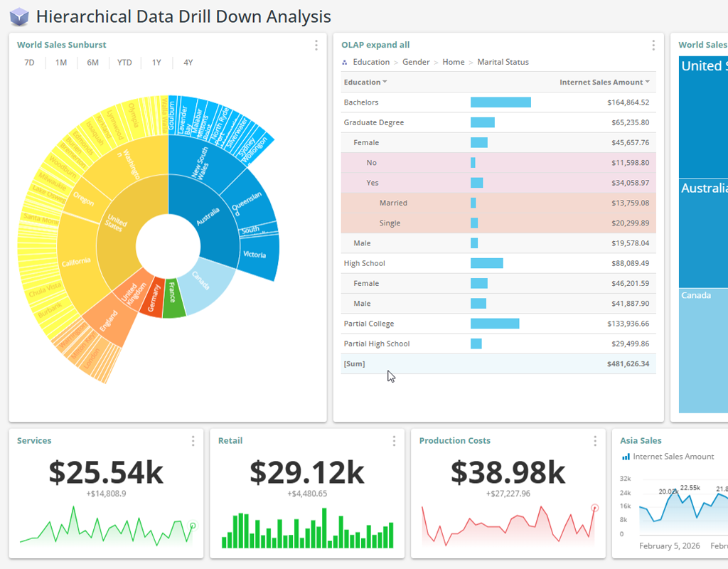
Task: Open Internet Sales Amount column dropdown
Action: pyautogui.click(x=647, y=83)
